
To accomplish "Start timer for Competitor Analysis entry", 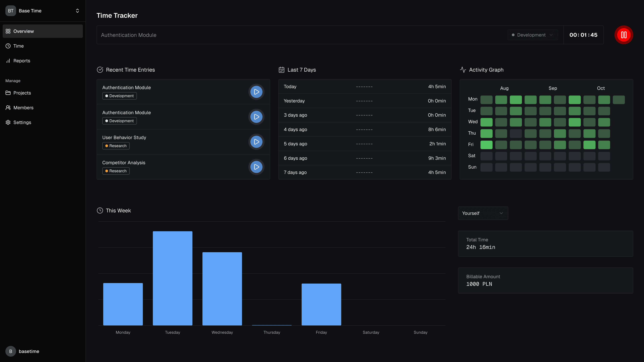I will [x=256, y=167].
